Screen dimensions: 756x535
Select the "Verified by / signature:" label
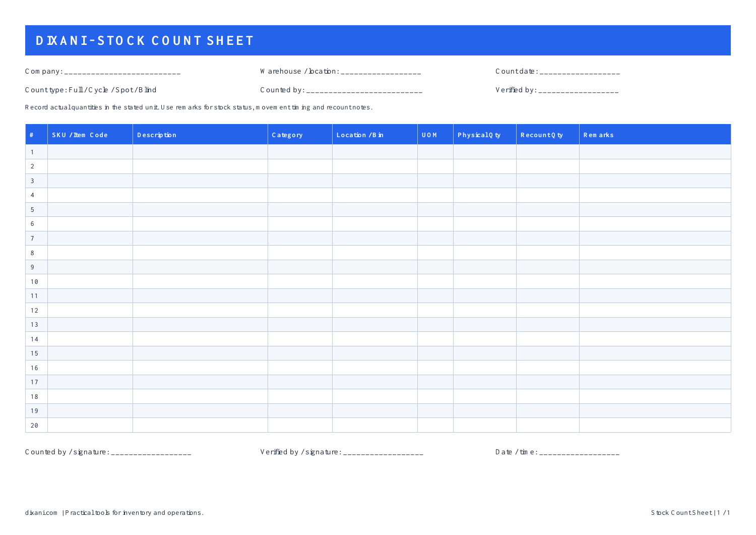pos(301,452)
